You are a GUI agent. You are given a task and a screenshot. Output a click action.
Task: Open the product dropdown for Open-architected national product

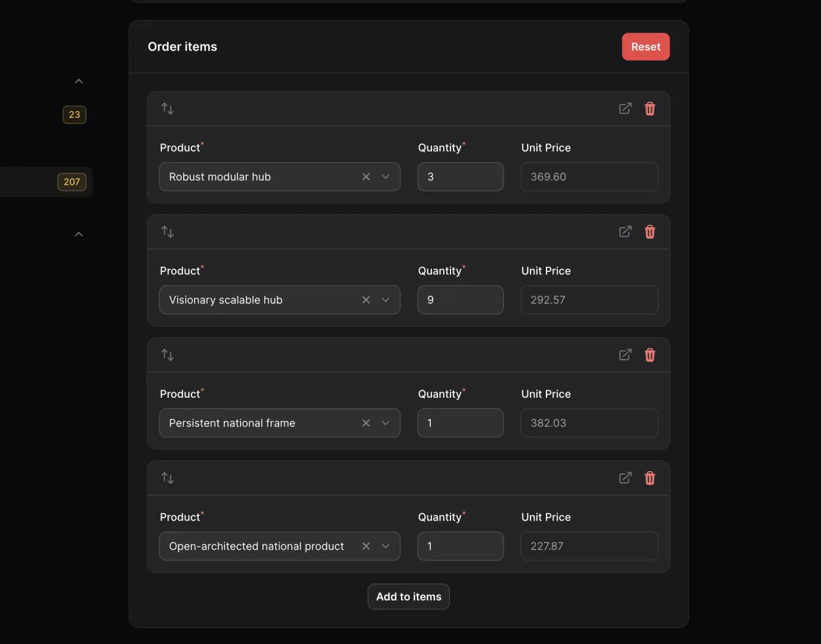pyautogui.click(x=385, y=546)
